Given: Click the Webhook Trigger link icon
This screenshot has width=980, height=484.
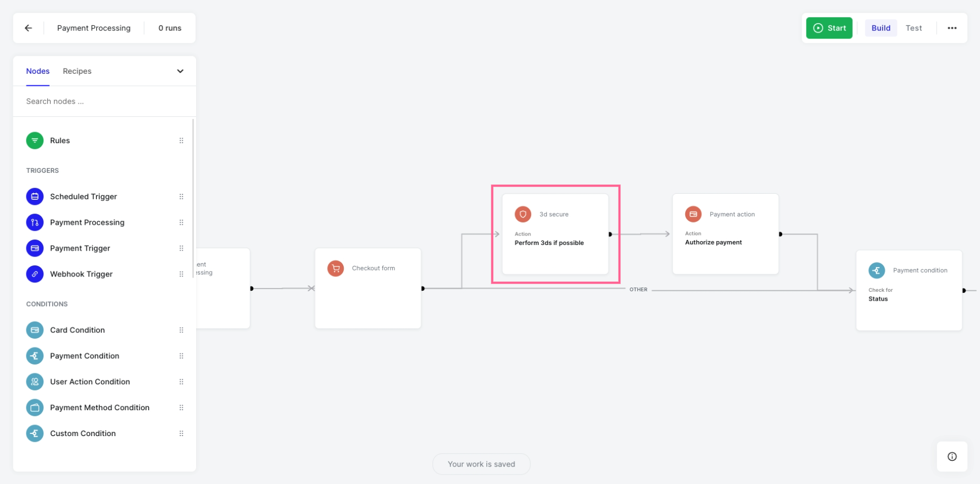Looking at the screenshot, I should point(35,274).
